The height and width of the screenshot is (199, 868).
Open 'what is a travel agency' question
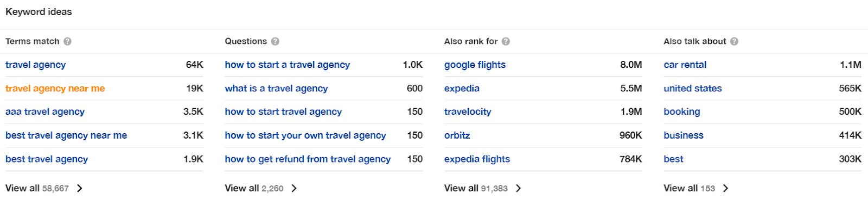click(276, 88)
